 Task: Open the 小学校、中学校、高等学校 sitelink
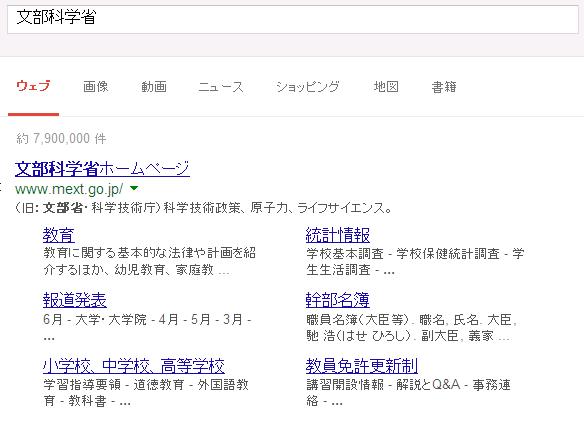pyautogui.click(x=134, y=366)
